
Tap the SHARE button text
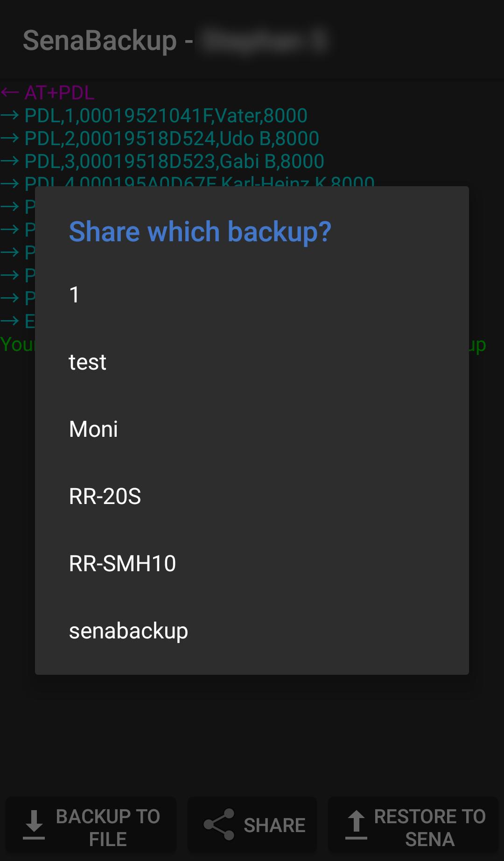(x=274, y=826)
